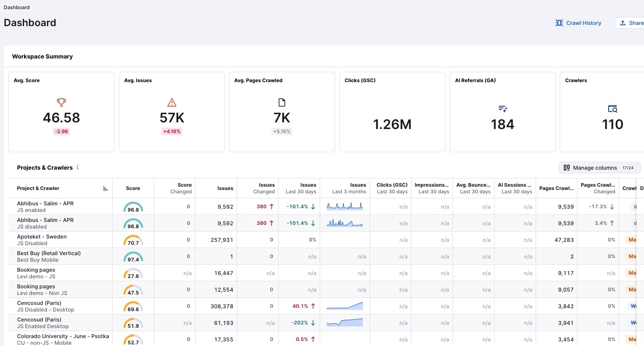Image resolution: width=644 pixels, height=346 pixels.
Task: Click the Dashboard breadcrumb
Action: (17, 7)
